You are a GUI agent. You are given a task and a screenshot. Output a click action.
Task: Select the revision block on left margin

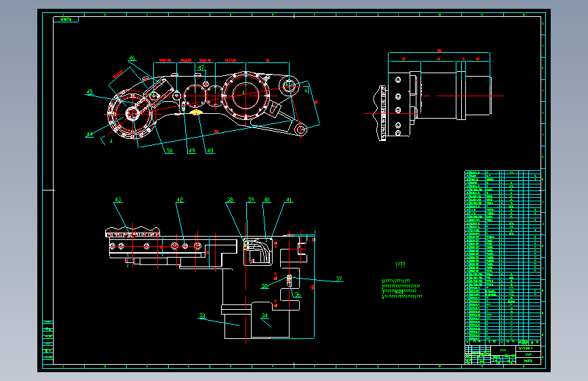(48, 342)
